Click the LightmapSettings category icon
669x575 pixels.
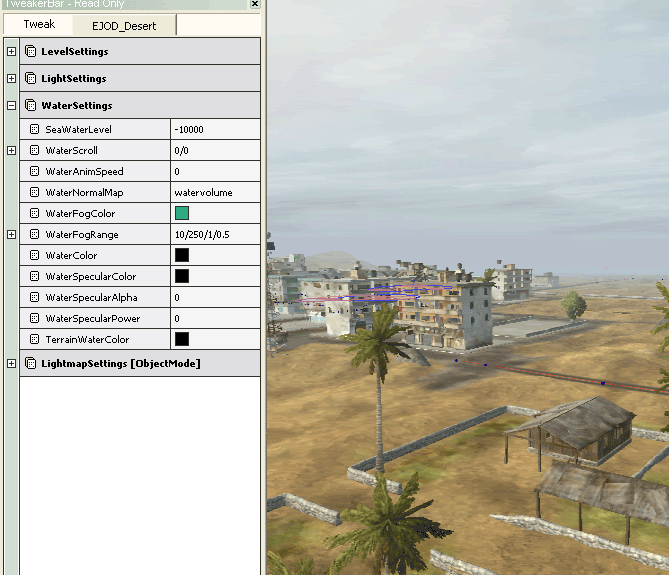click(x=31, y=363)
